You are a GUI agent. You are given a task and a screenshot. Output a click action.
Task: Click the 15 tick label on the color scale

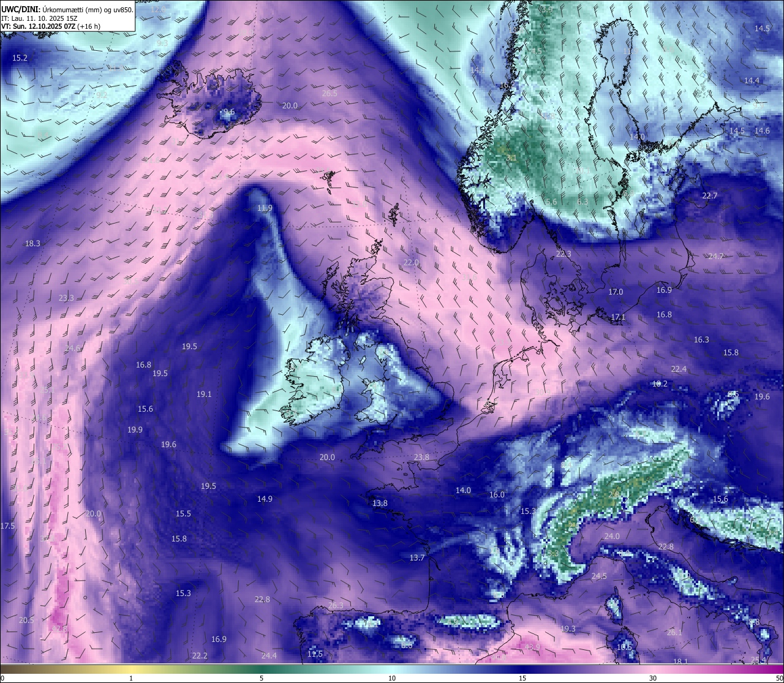(522, 678)
